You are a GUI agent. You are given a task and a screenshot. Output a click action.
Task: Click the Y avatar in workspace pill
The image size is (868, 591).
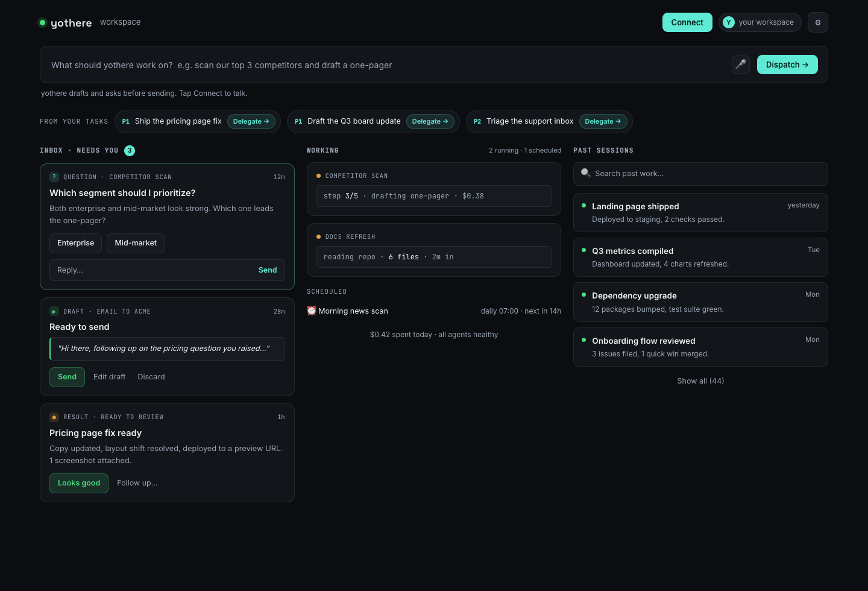729,22
